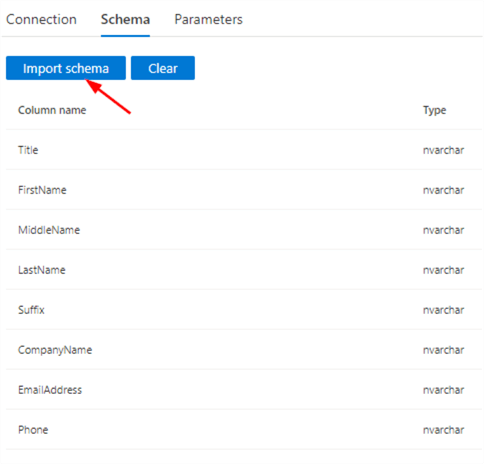Click the Column name header

coord(52,110)
